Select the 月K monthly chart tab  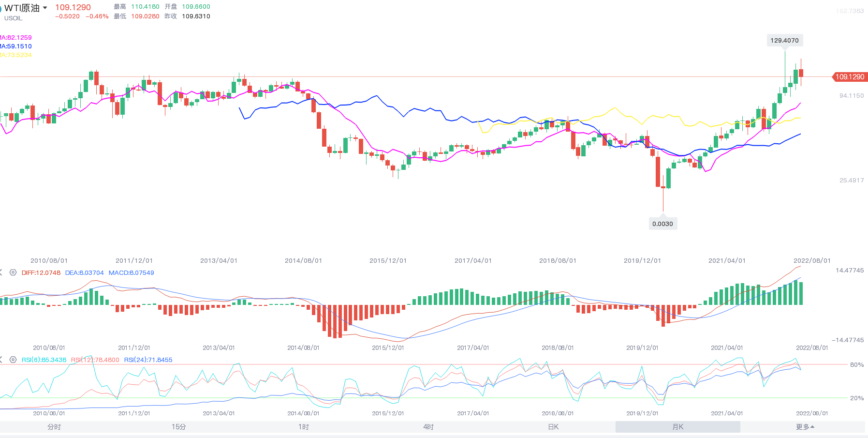[678, 427]
